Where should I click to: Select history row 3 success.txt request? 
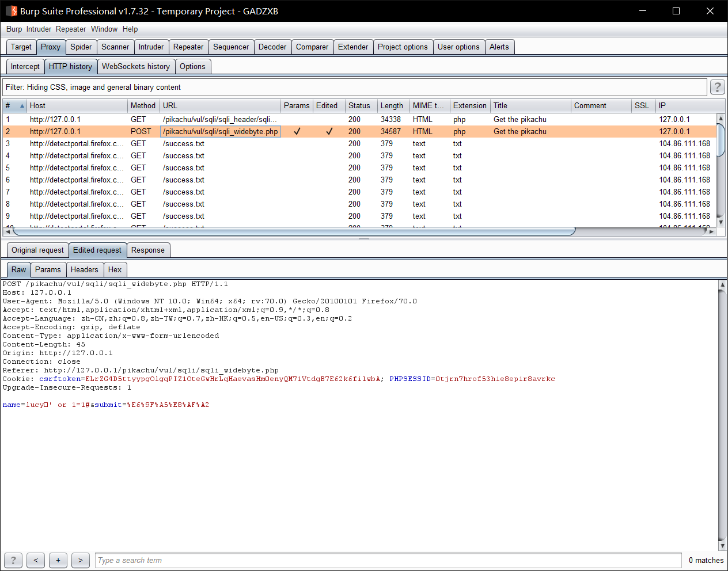359,144
